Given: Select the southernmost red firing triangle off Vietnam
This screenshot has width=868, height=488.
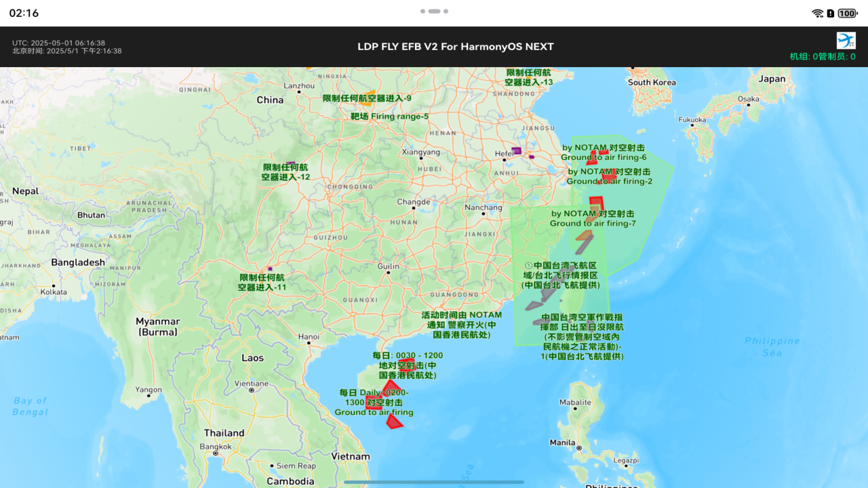Looking at the screenshot, I should click(393, 422).
